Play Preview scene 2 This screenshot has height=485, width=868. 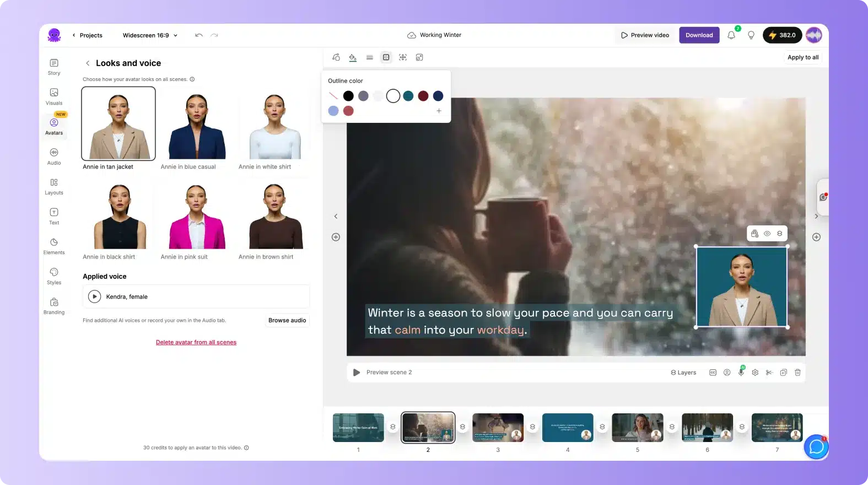pyautogui.click(x=357, y=373)
